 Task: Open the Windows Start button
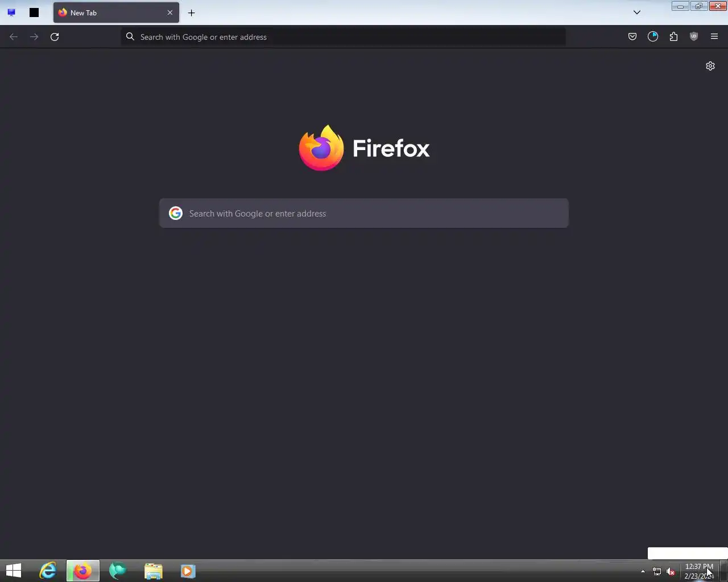(x=14, y=571)
